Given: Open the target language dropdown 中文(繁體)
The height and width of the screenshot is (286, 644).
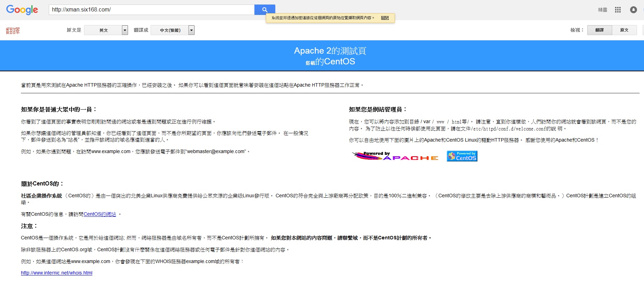Looking at the screenshot, I should pos(170,30).
